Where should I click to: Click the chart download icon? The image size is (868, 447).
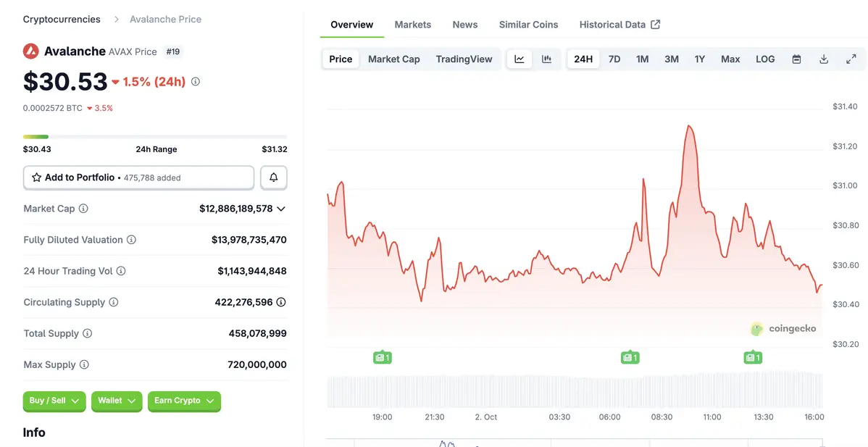coord(824,59)
